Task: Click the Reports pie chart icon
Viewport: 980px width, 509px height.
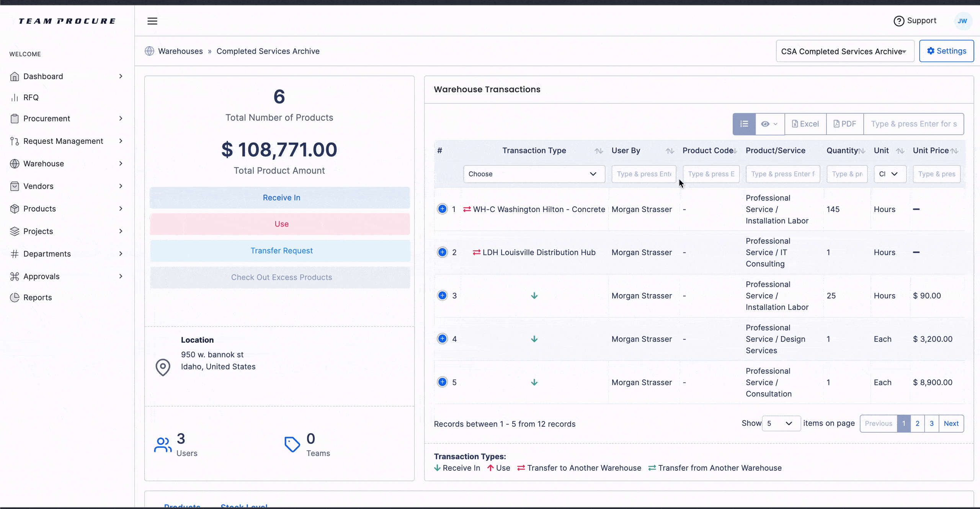Action: (x=15, y=297)
